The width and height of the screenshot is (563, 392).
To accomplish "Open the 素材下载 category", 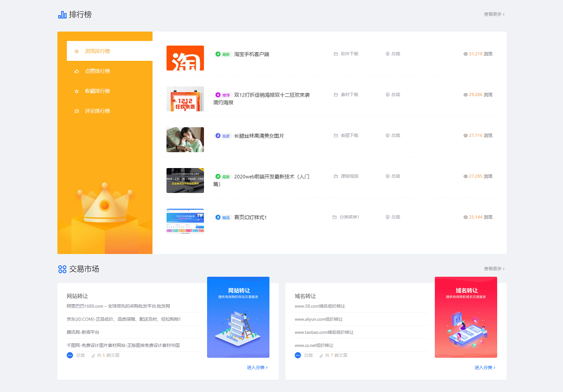I will [x=350, y=95].
